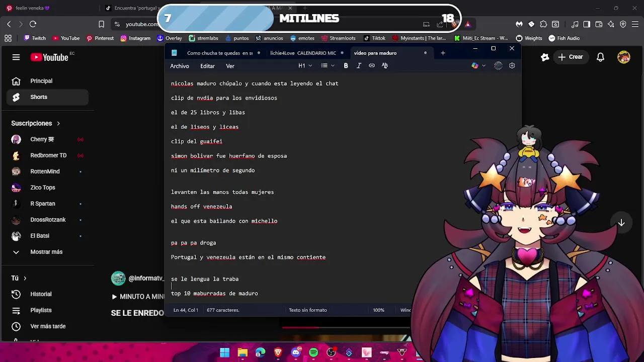Open the Notepad account profile icon
Image resolution: width=644 pixels, height=362 pixels.
(498, 66)
